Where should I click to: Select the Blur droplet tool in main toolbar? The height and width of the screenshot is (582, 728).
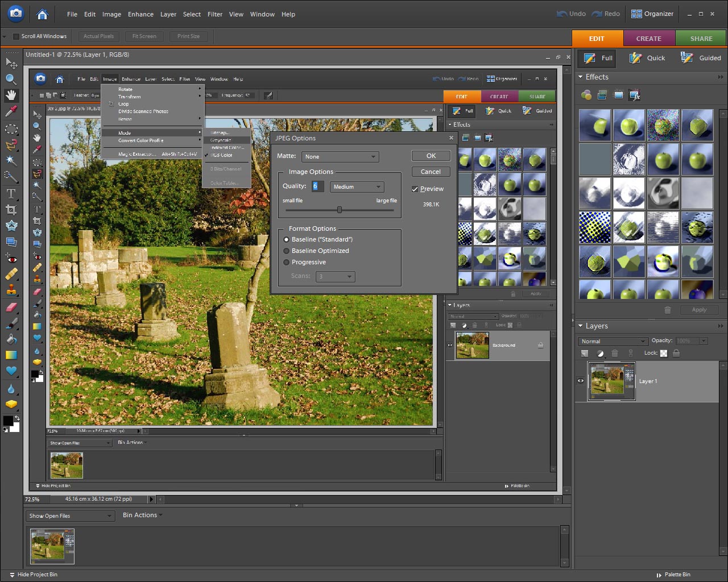coord(11,389)
